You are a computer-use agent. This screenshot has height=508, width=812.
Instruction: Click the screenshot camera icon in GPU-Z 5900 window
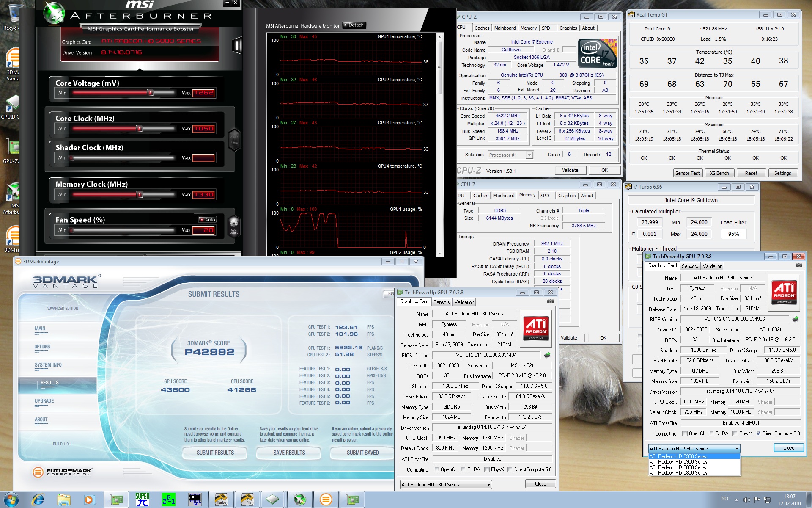(798, 265)
